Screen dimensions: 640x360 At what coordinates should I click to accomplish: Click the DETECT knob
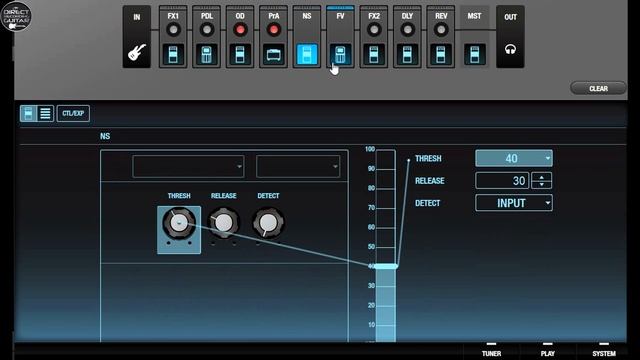[x=268, y=223]
